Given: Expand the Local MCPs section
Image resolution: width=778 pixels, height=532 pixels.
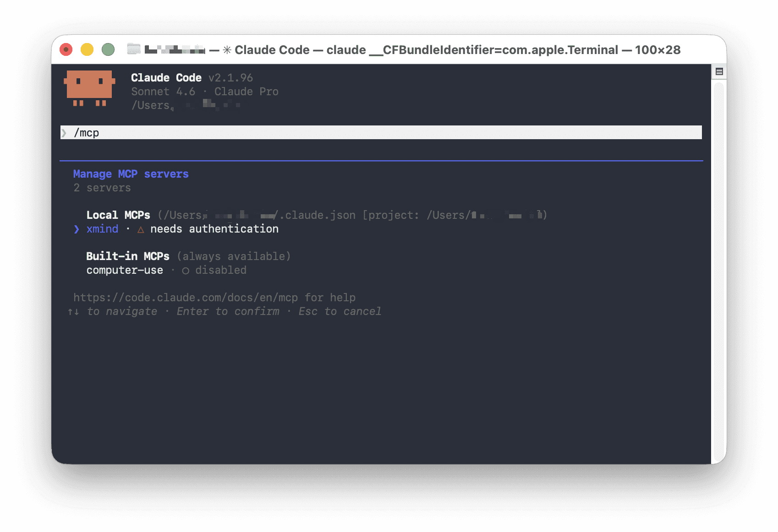Looking at the screenshot, I should 118,215.
